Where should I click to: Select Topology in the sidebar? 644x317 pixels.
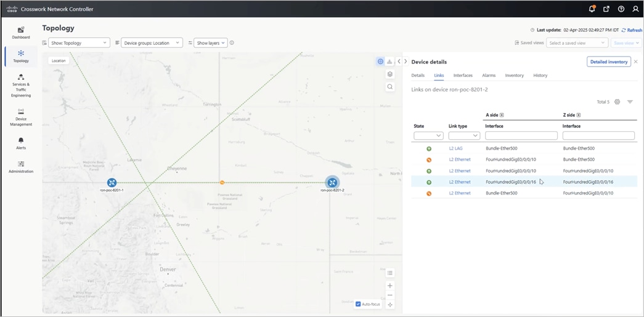click(21, 56)
